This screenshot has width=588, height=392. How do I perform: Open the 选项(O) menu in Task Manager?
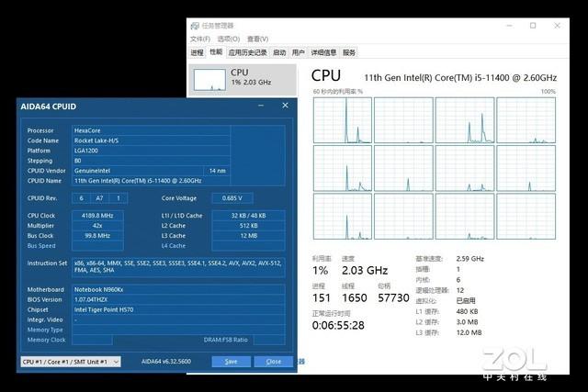point(229,39)
